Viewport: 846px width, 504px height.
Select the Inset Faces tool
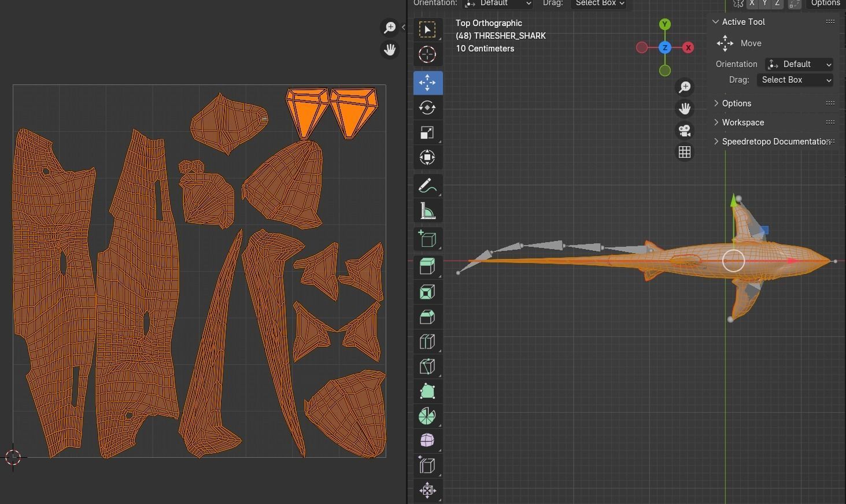point(427,291)
